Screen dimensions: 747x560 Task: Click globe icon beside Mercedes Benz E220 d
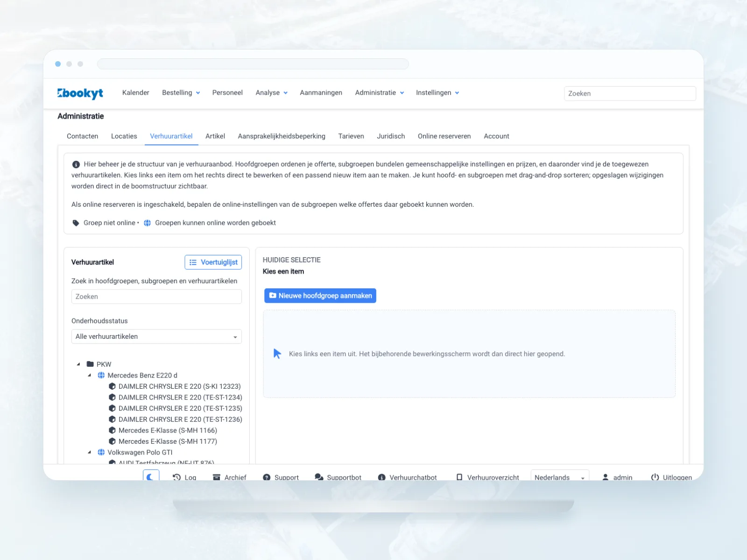[x=101, y=375]
